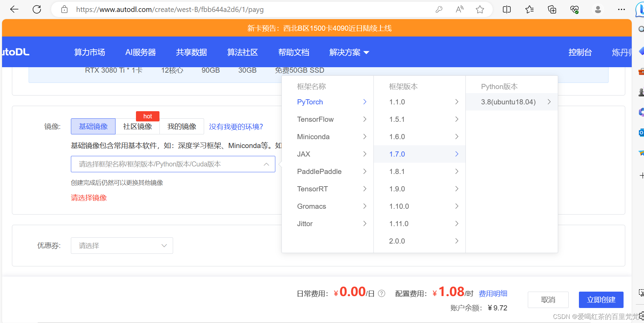This screenshot has height=323, width=644.
Task: Open the favorites list icon
Action: 529,10
